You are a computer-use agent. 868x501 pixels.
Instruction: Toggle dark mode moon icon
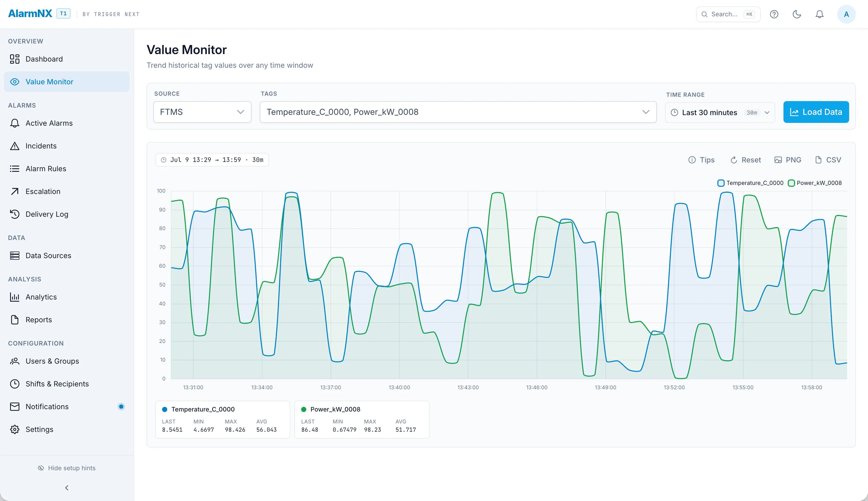[797, 14]
